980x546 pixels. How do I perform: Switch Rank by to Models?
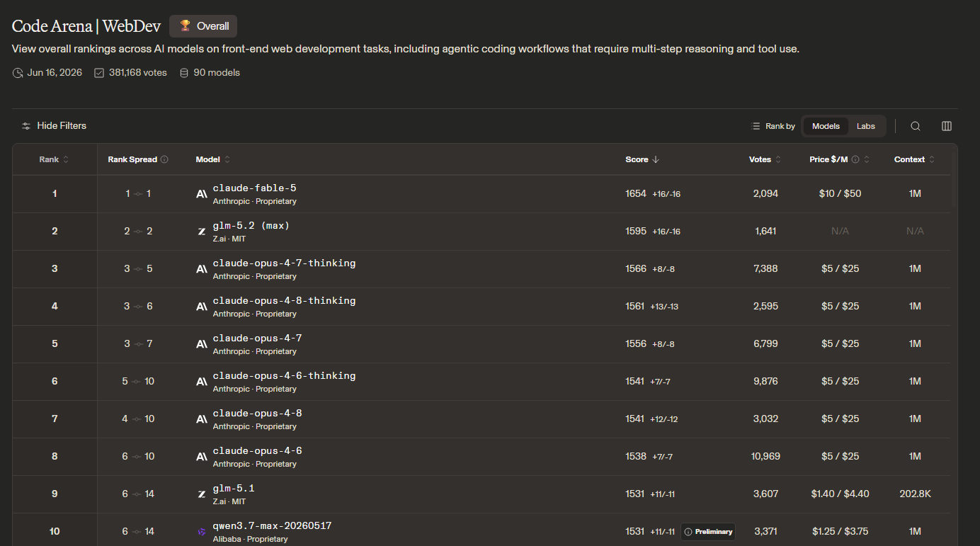pos(826,126)
